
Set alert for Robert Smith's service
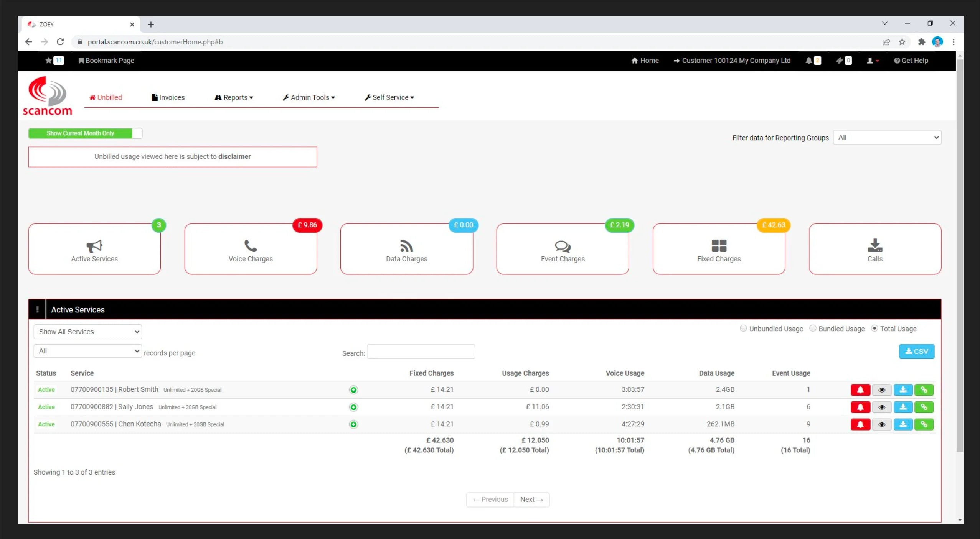point(860,389)
